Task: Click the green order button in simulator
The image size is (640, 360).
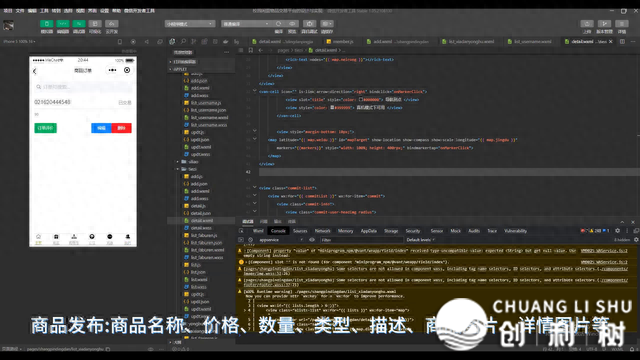Action: (x=45, y=128)
